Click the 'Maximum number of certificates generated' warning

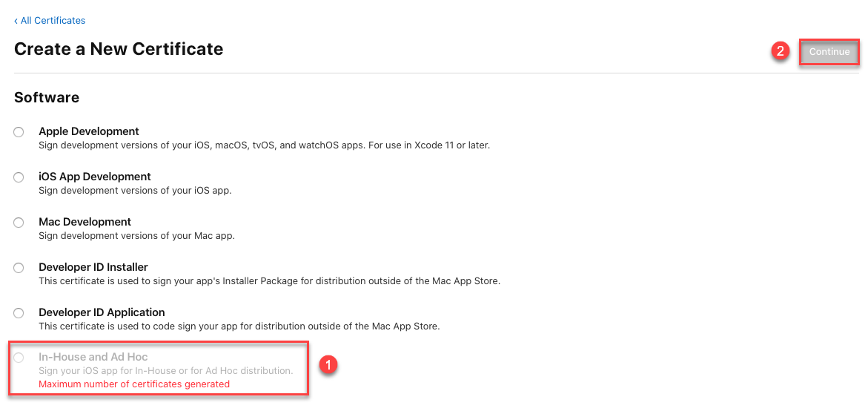134,384
